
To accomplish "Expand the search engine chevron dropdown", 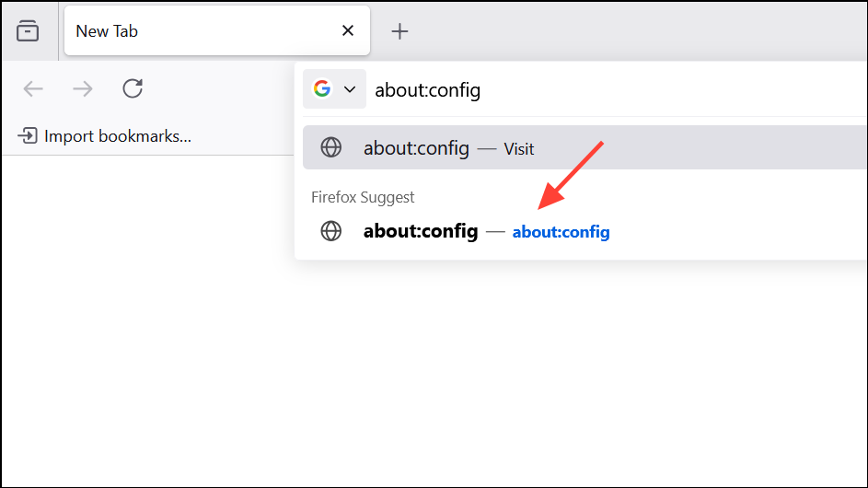I will tap(350, 89).
